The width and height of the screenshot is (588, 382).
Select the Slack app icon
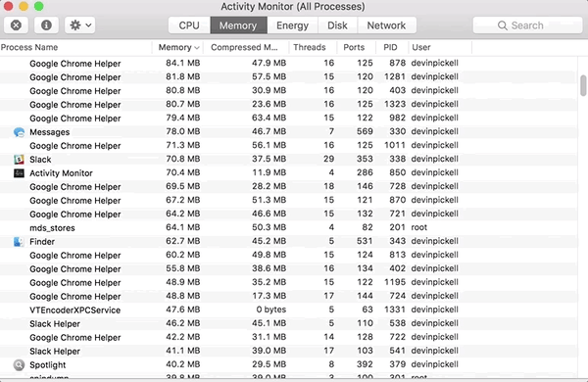click(20, 160)
